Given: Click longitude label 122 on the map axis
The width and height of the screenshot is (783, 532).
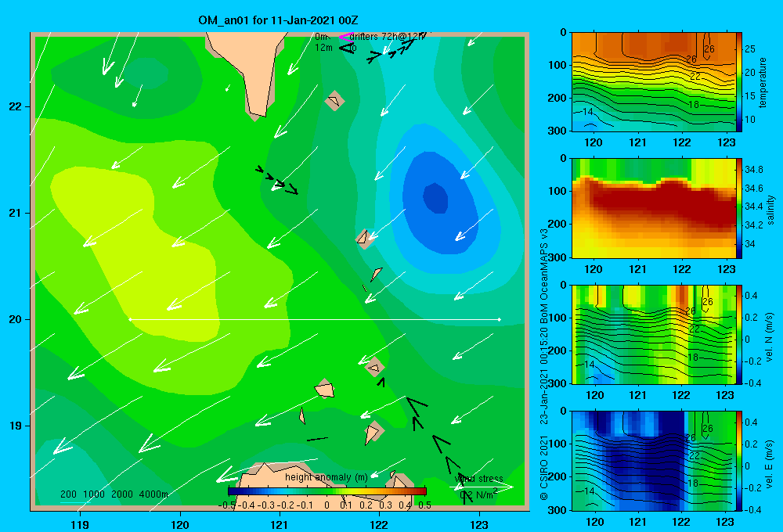Looking at the screenshot, I should point(379,524).
